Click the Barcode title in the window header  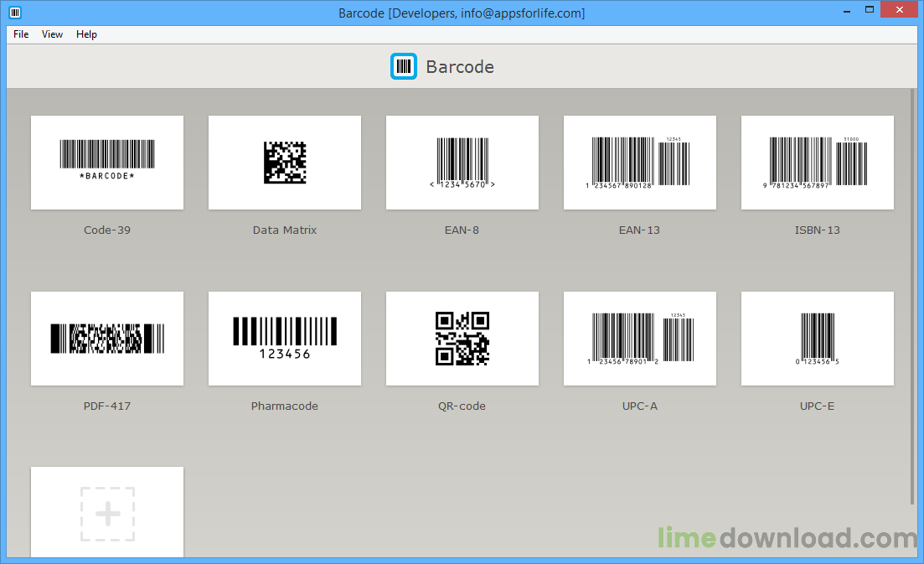pyautogui.click(x=460, y=67)
